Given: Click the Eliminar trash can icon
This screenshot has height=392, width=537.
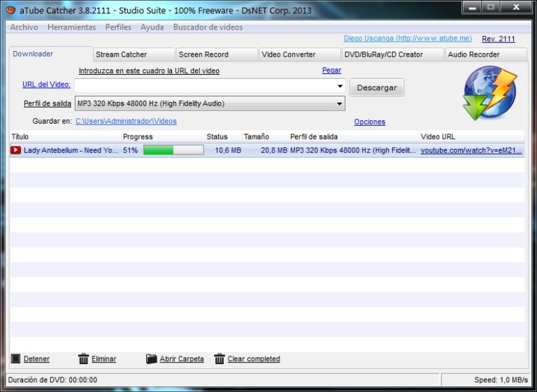Looking at the screenshot, I should click(x=83, y=358).
